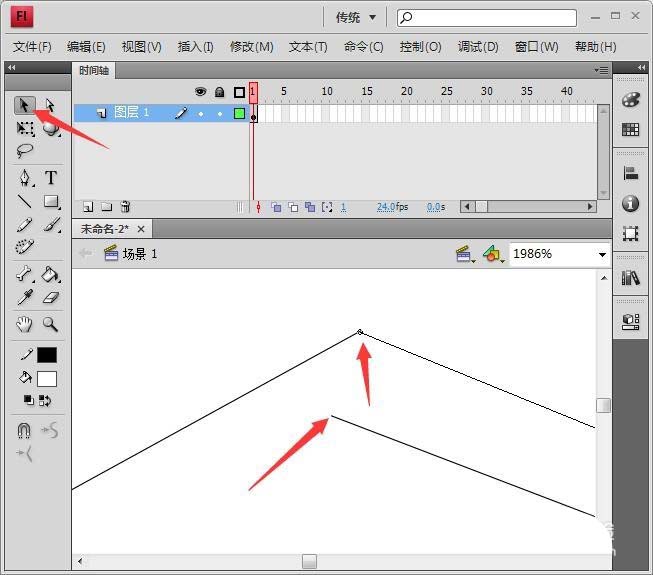Open the 文件(F) menu
This screenshot has height=575, width=653.
click(32, 47)
